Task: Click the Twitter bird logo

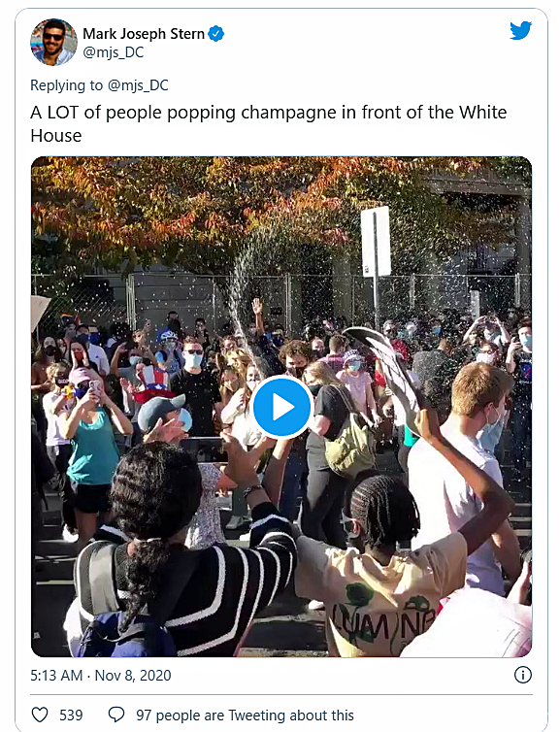Action: tap(520, 30)
